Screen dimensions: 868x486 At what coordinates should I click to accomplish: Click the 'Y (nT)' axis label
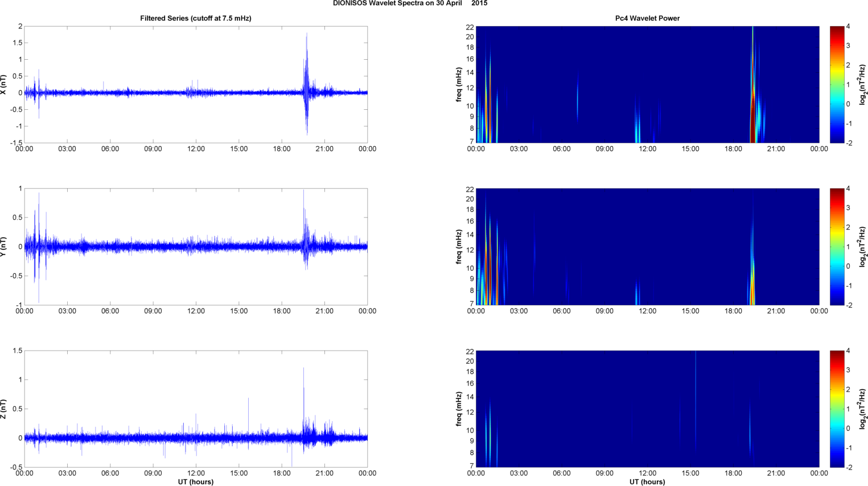[4, 246]
